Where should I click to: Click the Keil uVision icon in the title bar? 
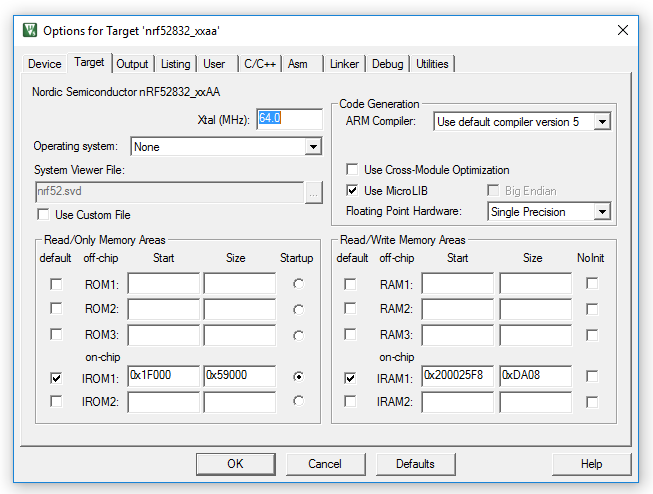[x=30, y=30]
